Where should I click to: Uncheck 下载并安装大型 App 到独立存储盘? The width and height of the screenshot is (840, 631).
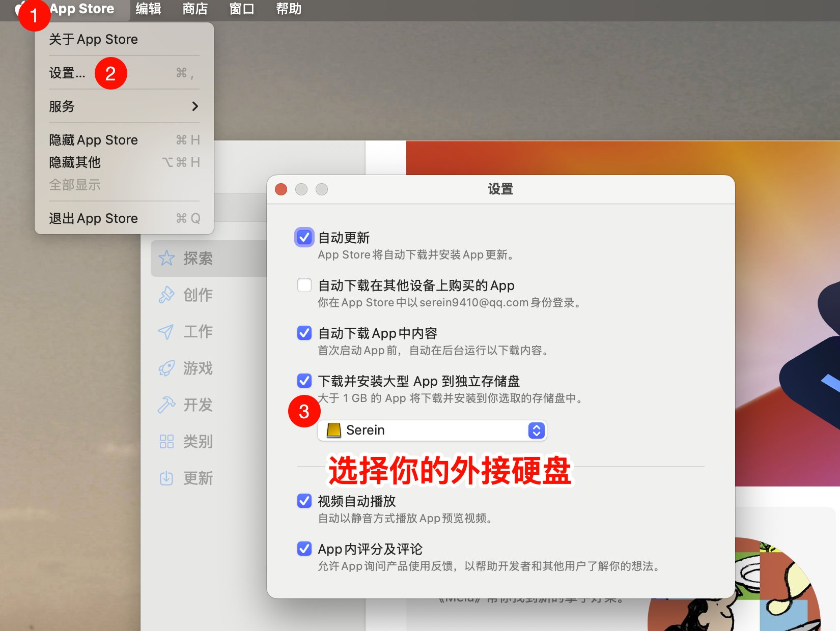(x=304, y=381)
